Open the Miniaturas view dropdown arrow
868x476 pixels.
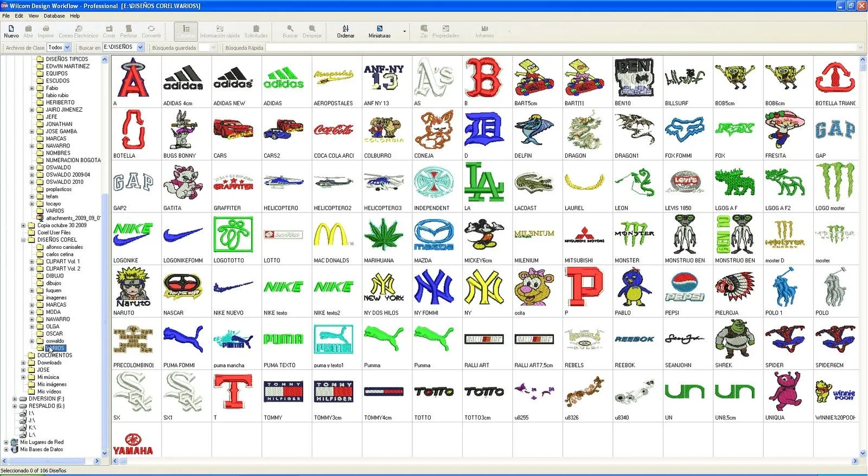pyautogui.click(x=405, y=31)
